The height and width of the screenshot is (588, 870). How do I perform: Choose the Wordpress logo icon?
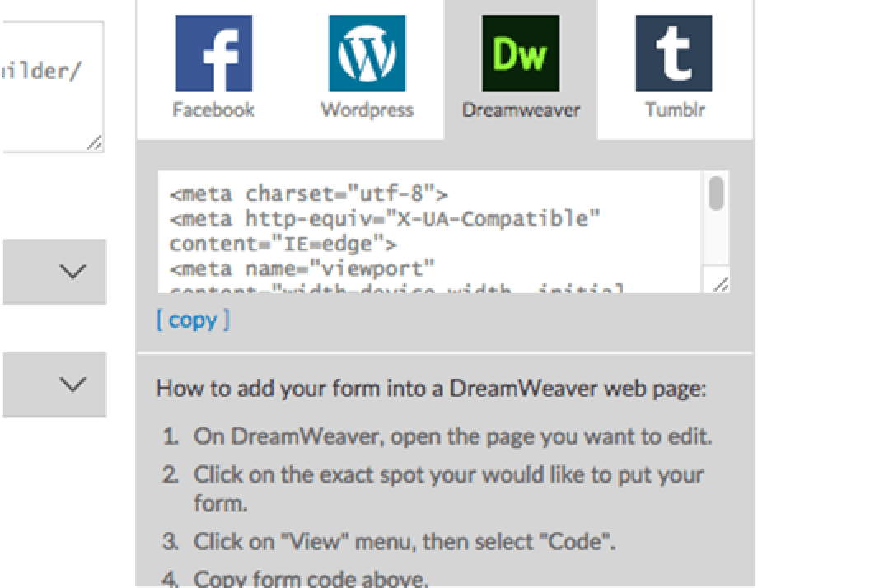click(x=367, y=54)
